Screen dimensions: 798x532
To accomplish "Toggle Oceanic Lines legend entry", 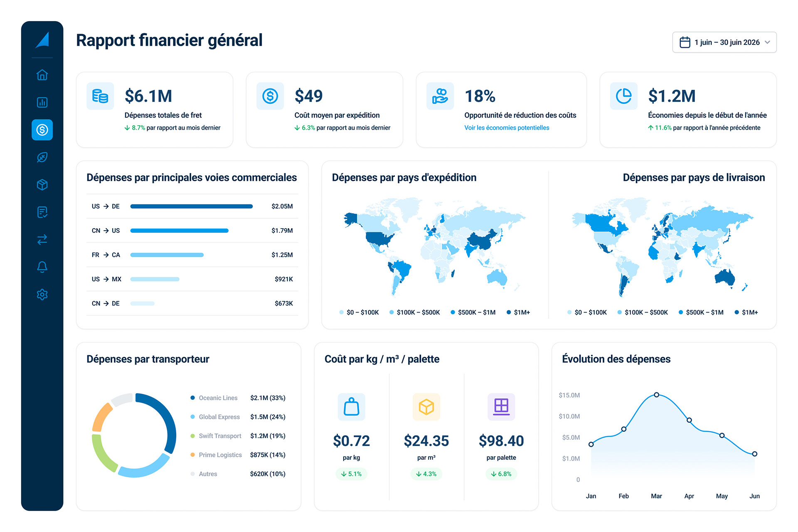I will (x=214, y=398).
